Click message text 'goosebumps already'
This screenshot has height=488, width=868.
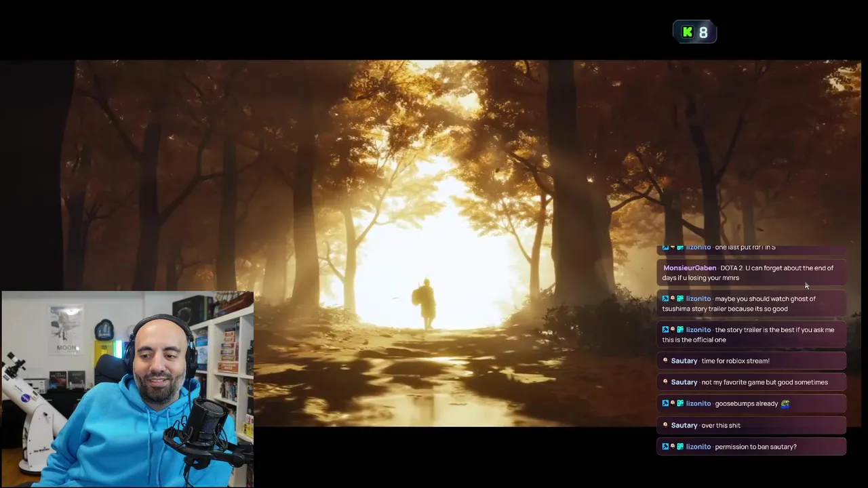click(747, 403)
